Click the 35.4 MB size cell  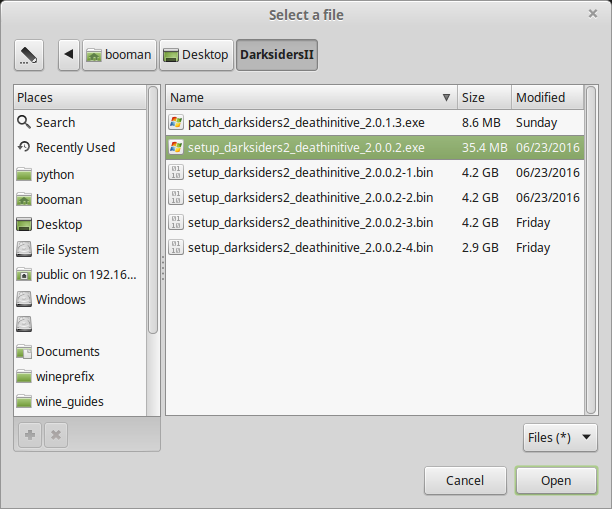coord(484,148)
